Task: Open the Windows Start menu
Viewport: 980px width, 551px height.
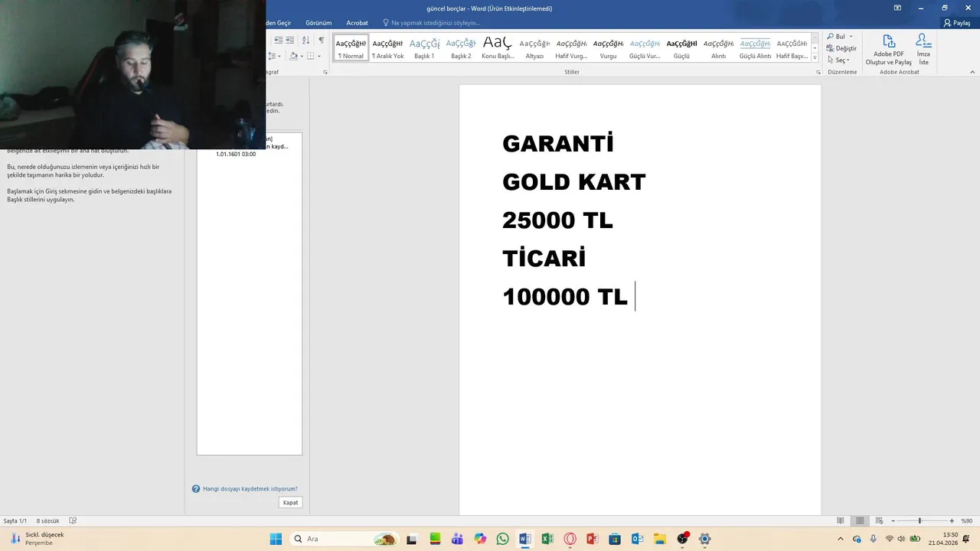Action: [276, 539]
